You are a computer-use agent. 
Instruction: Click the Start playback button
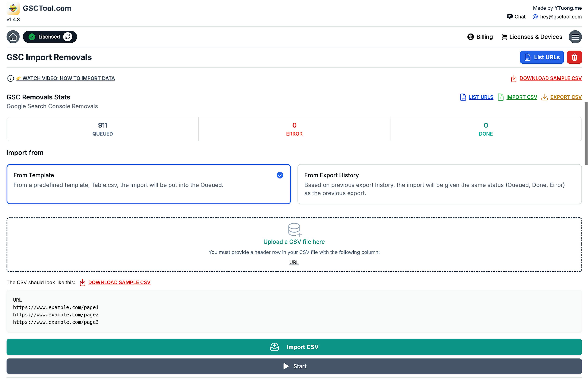click(294, 366)
